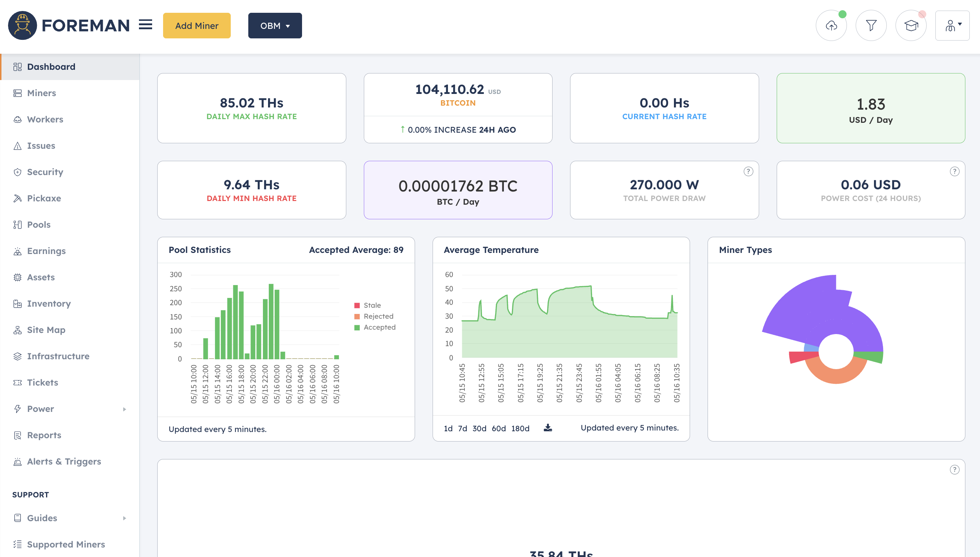Toggle the hamburger sidebar menu
Image resolution: width=980 pixels, height=557 pixels.
click(146, 25)
